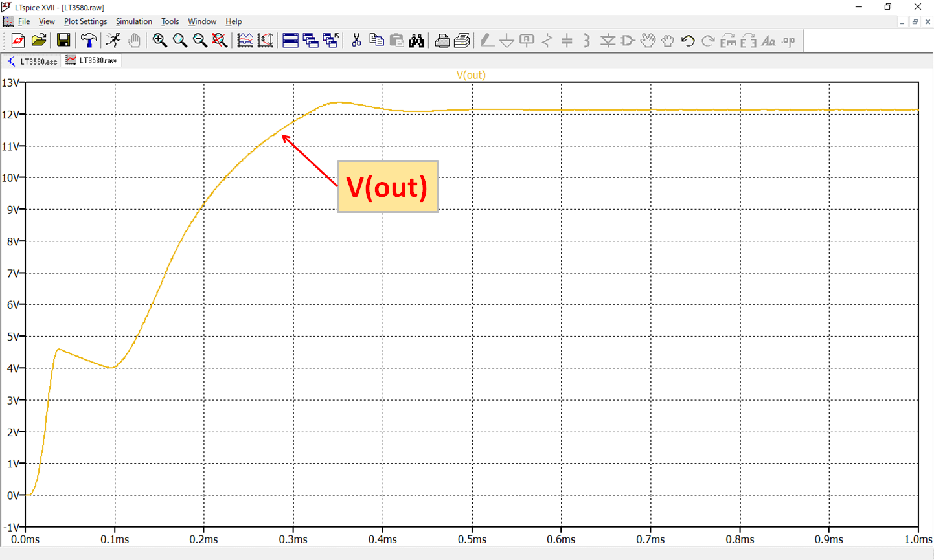
Task: Open the Plot Settings menu
Action: pyautogui.click(x=85, y=21)
